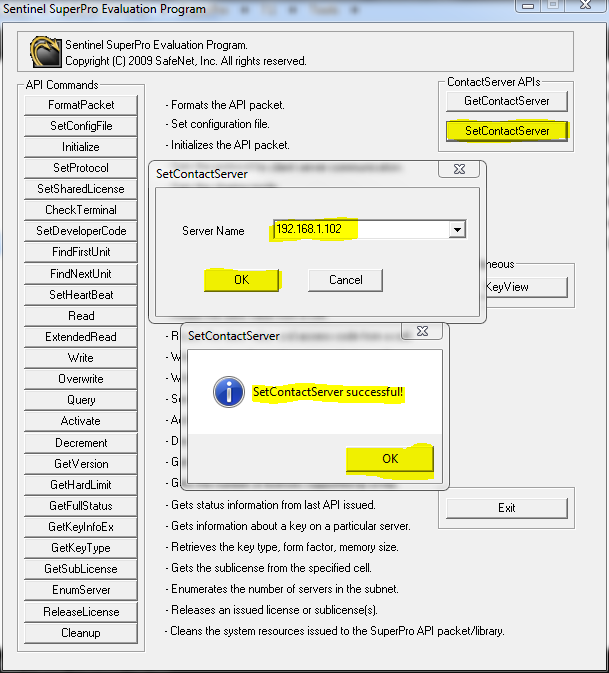Click the Decrement button
Image resolution: width=609 pixels, height=673 pixels.
[x=81, y=443]
